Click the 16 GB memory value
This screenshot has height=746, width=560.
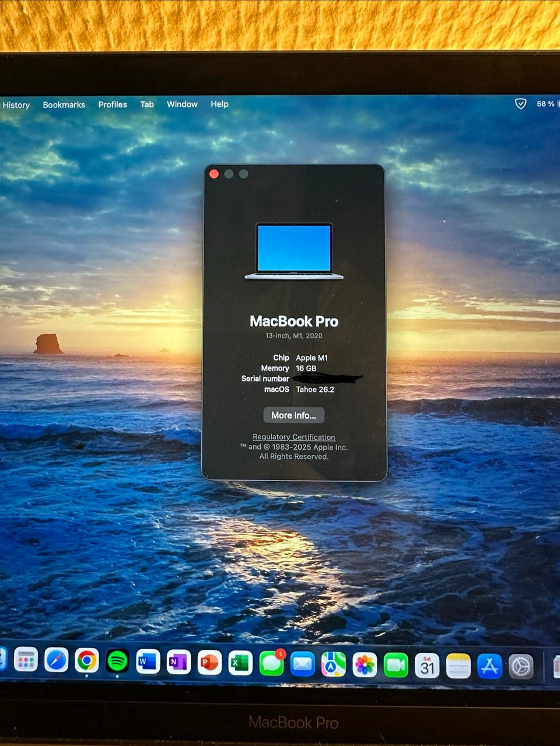coord(306,369)
